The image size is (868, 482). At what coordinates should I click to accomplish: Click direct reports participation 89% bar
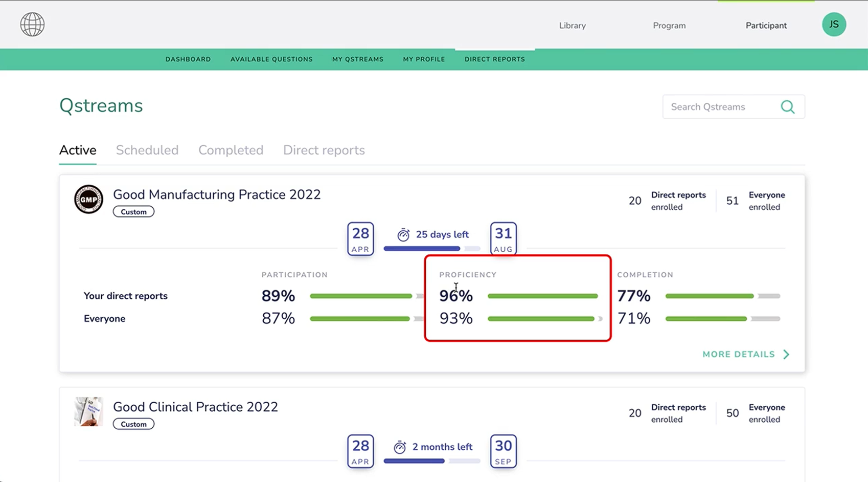click(x=367, y=296)
